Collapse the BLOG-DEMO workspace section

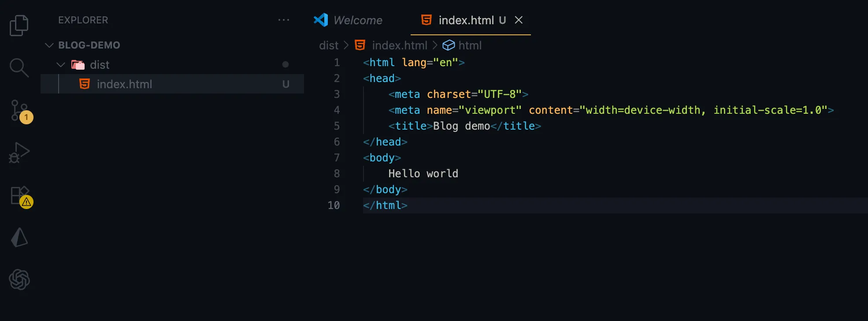point(49,45)
